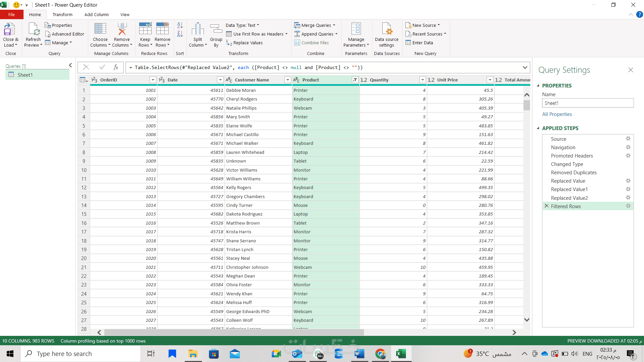
Task: Click the query Name input field
Action: point(588,103)
